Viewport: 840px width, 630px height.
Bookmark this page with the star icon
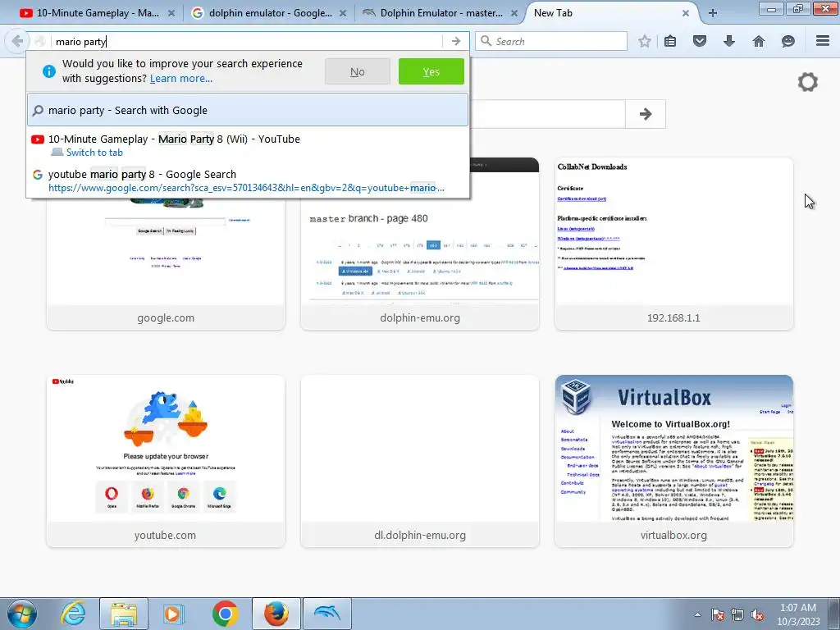pos(645,41)
